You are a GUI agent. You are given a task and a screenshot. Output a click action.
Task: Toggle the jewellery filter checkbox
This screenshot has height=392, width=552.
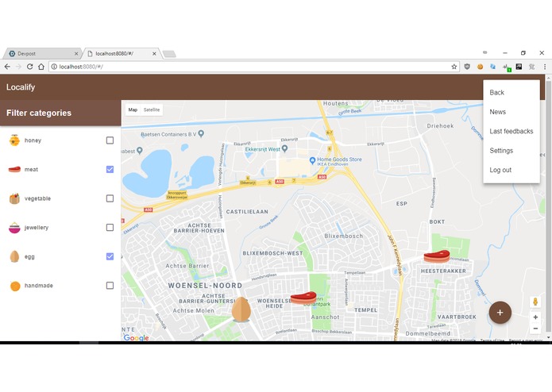[x=110, y=228]
